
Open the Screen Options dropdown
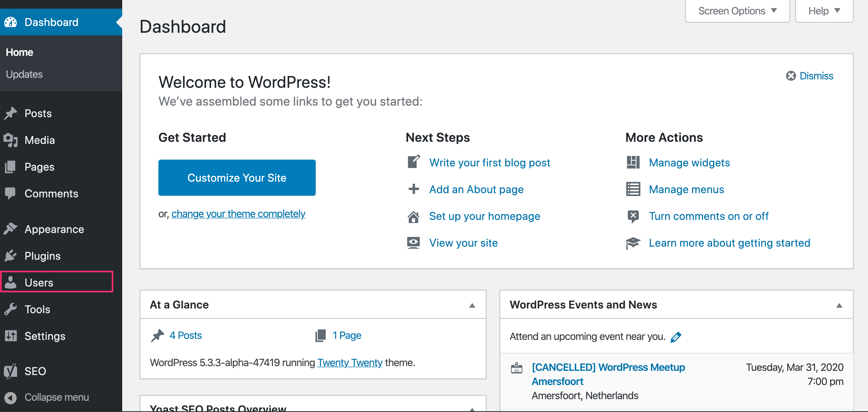click(x=737, y=10)
